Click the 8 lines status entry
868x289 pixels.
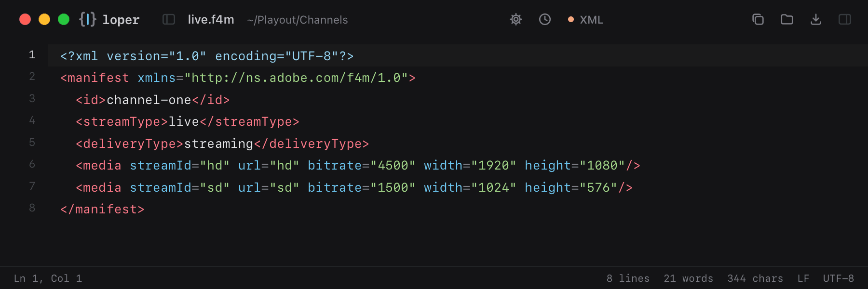(x=628, y=278)
